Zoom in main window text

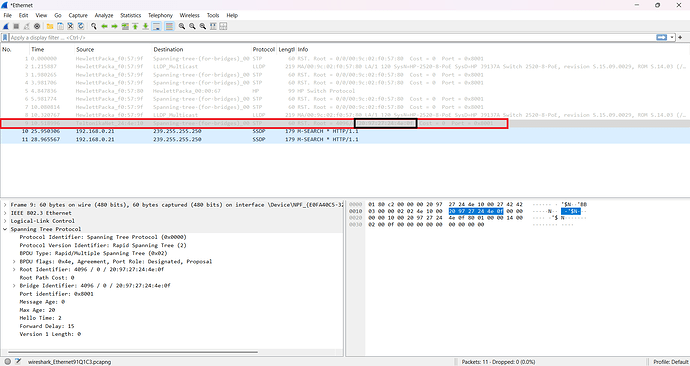(182, 26)
